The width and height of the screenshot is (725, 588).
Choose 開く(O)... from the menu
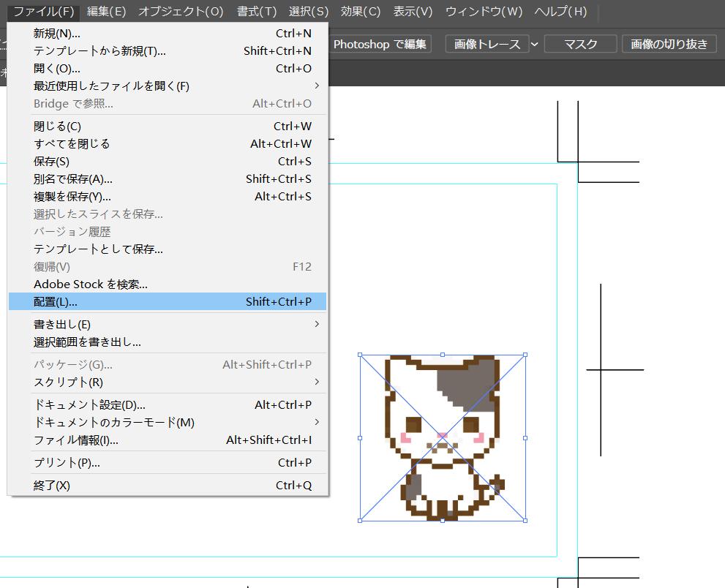[x=57, y=69]
